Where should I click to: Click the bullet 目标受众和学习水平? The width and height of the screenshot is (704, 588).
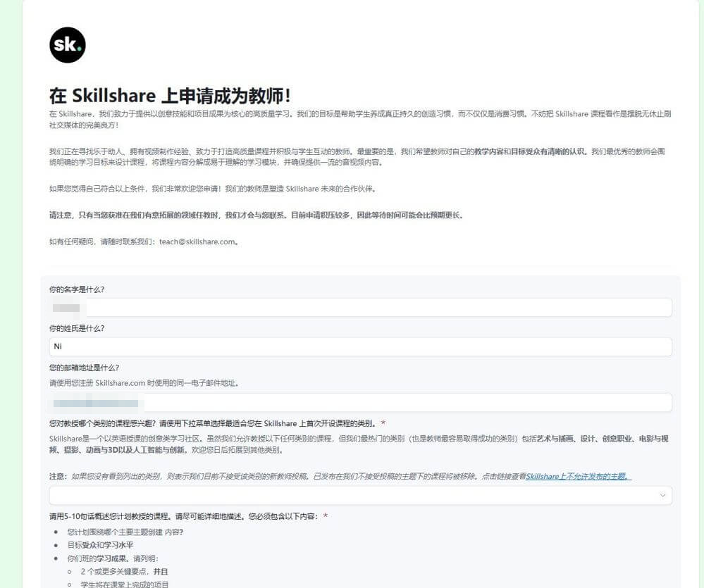click(x=100, y=545)
